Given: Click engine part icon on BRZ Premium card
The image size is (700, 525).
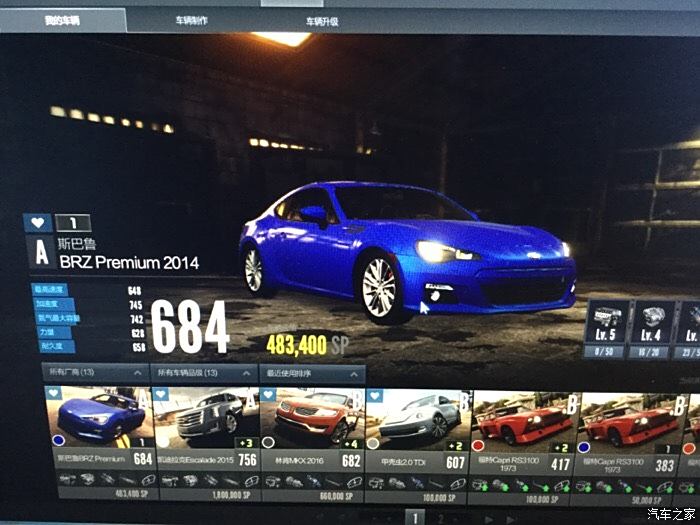Looking at the screenshot, I should click(x=68, y=479).
